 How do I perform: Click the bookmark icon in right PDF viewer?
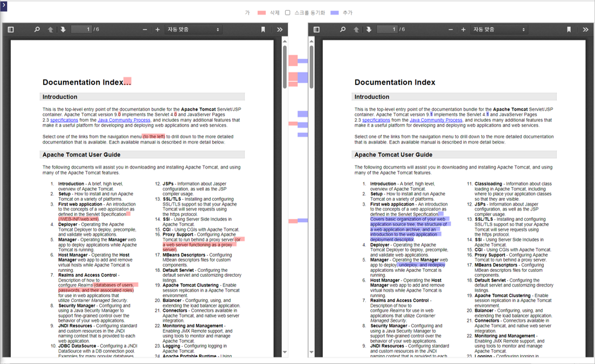tap(569, 30)
